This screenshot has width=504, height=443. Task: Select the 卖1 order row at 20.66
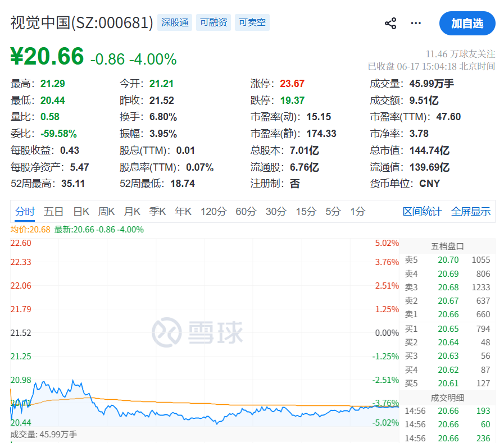click(x=447, y=314)
